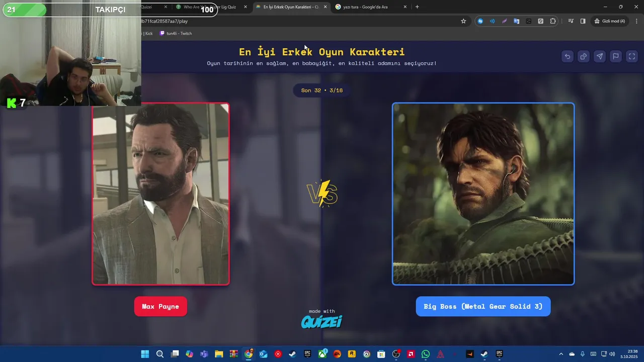
Task: Enter fullscreen with the expand icon
Action: [632, 56]
